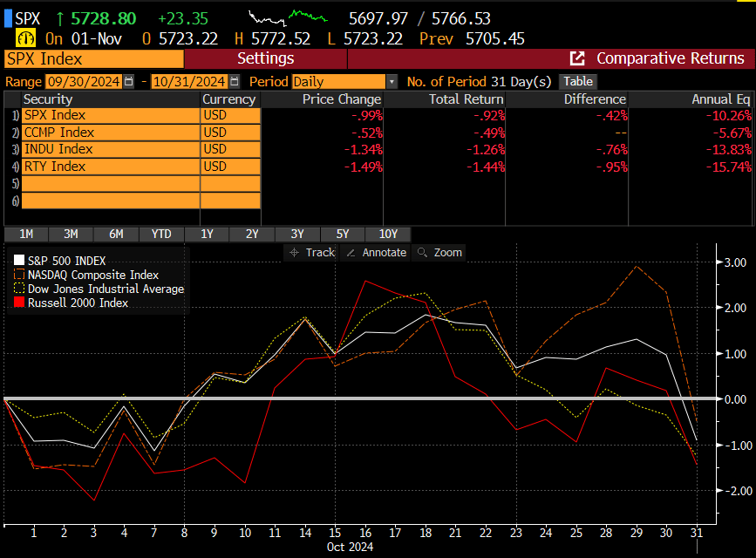This screenshot has width=756, height=558.
Task: Click the RTY Index security field
Action: coord(111,167)
